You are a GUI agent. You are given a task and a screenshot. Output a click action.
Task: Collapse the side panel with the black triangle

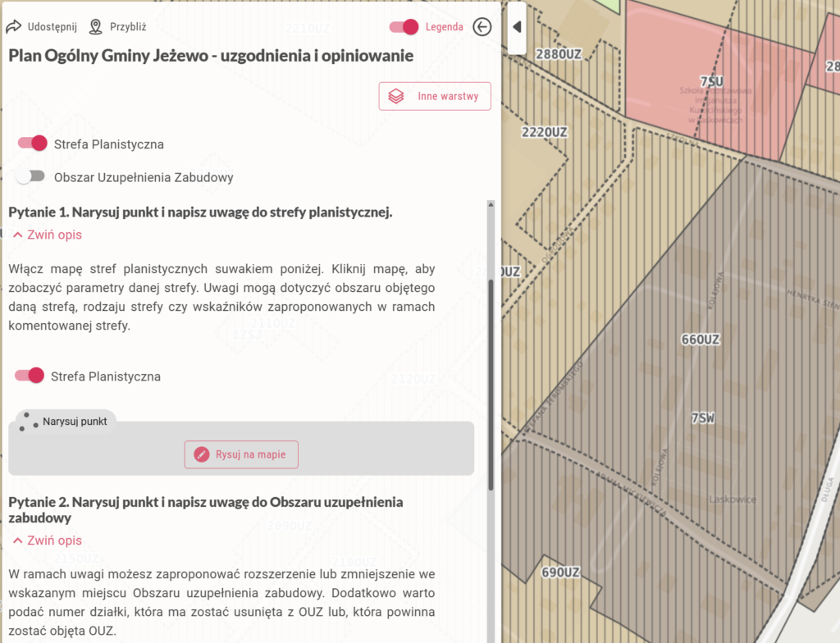pos(517,27)
